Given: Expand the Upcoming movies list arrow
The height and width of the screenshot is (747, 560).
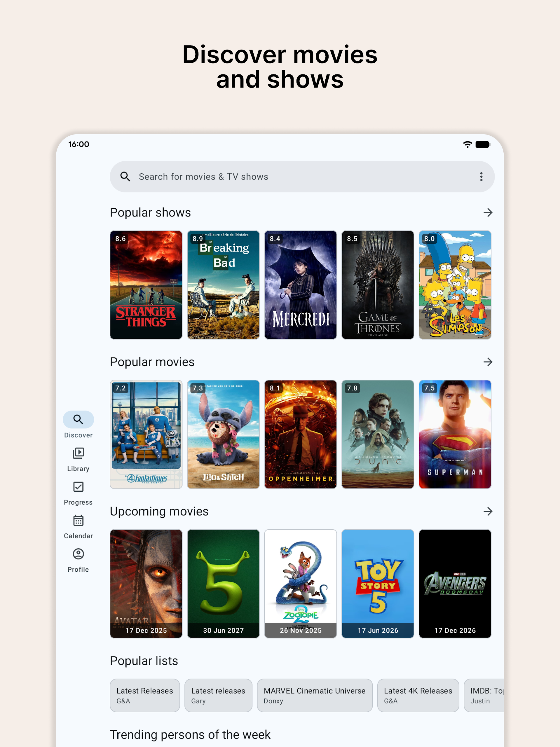Looking at the screenshot, I should click(x=487, y=511).
